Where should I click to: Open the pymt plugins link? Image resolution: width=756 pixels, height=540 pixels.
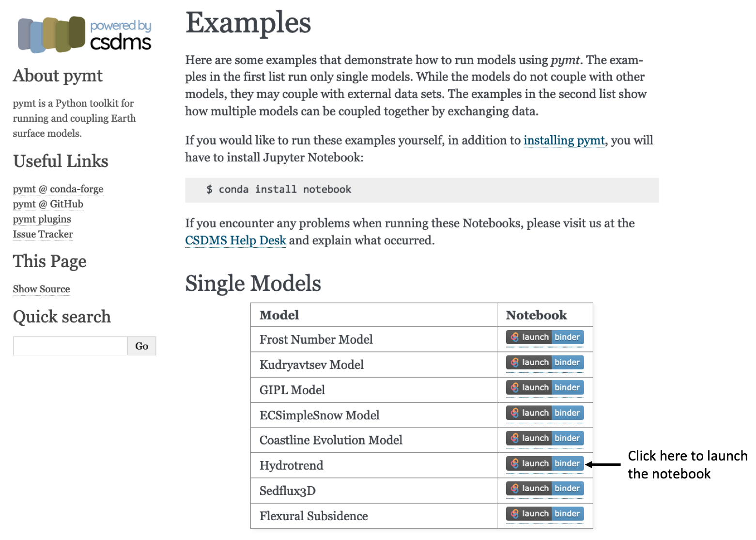pos(42,219)
